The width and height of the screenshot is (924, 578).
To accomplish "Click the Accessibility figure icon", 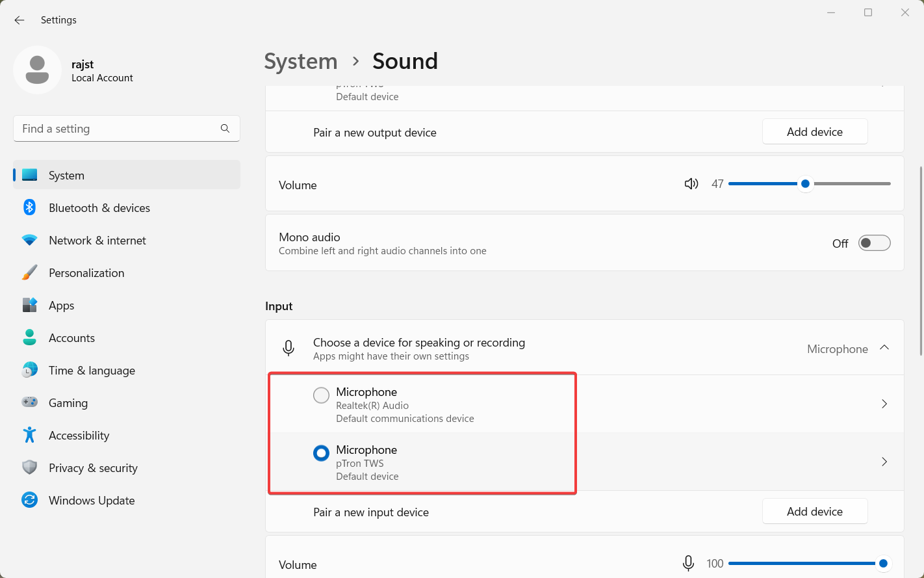I will point(29,435).
